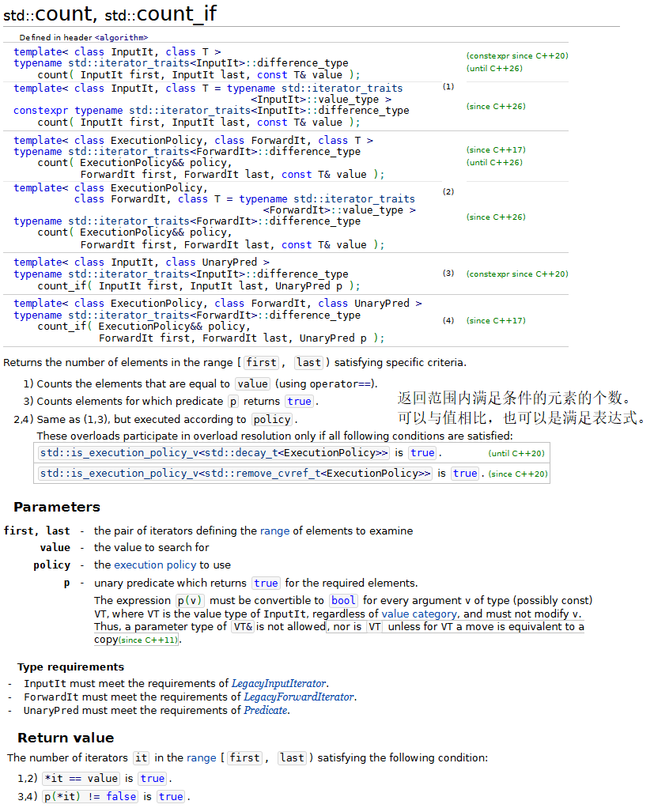Click the 'VT&' code box in parameter p text
Image resolution: width=654 pixels, height=812 pixels.
(243, 627)
